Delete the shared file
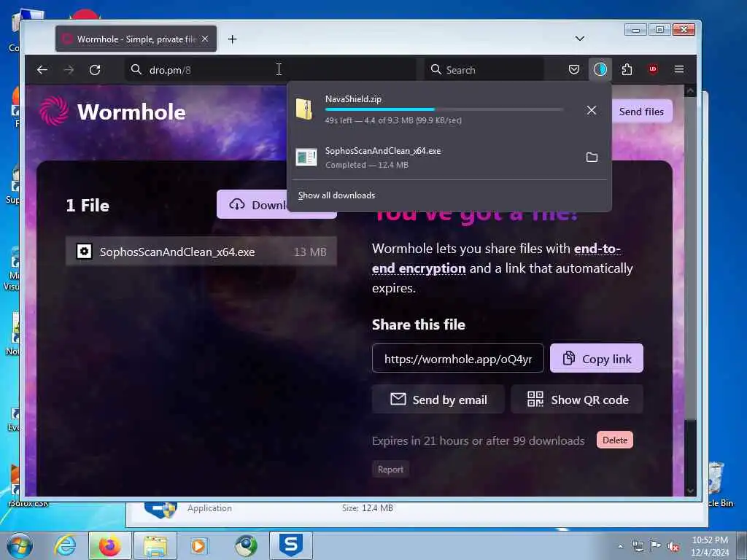Image resolution: width=747 pixels, height=560 pixels. tap(614, 440)
